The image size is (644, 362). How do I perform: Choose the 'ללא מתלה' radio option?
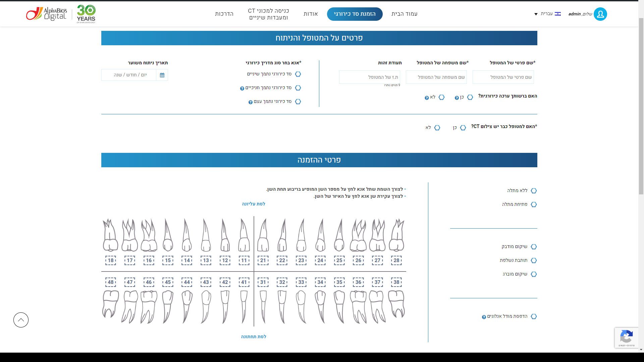534,191
